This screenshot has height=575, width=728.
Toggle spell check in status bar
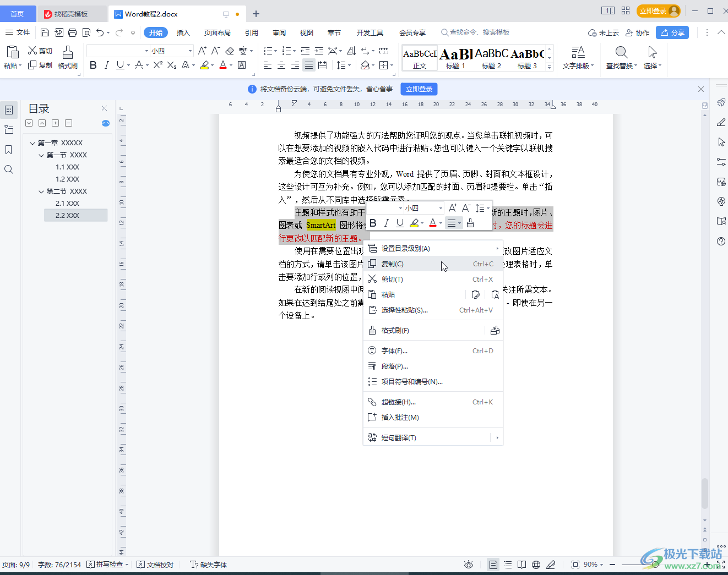[x=107, y=565]
